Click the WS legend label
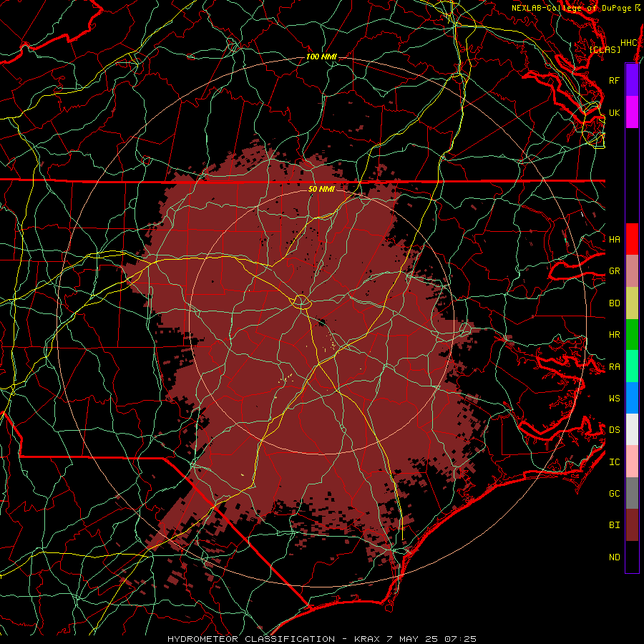This screenshot has width=644, height=644. 614,398
